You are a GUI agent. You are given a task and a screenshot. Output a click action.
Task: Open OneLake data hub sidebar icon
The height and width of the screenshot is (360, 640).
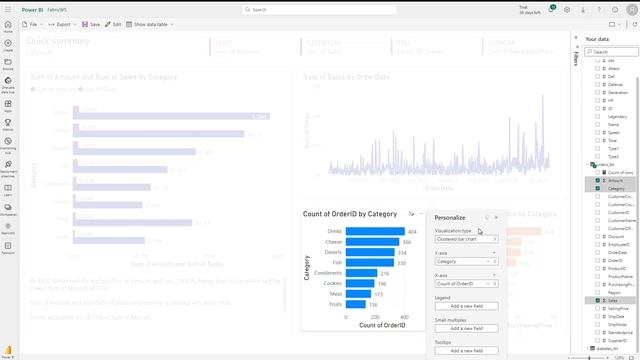[8, 85]
